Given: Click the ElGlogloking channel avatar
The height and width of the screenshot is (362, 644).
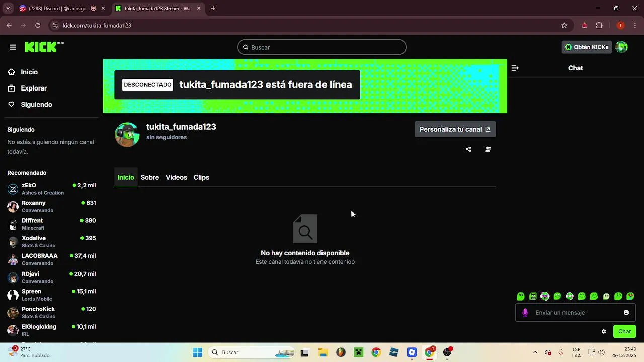Looking at the screenshot, I should click(13, 330).
